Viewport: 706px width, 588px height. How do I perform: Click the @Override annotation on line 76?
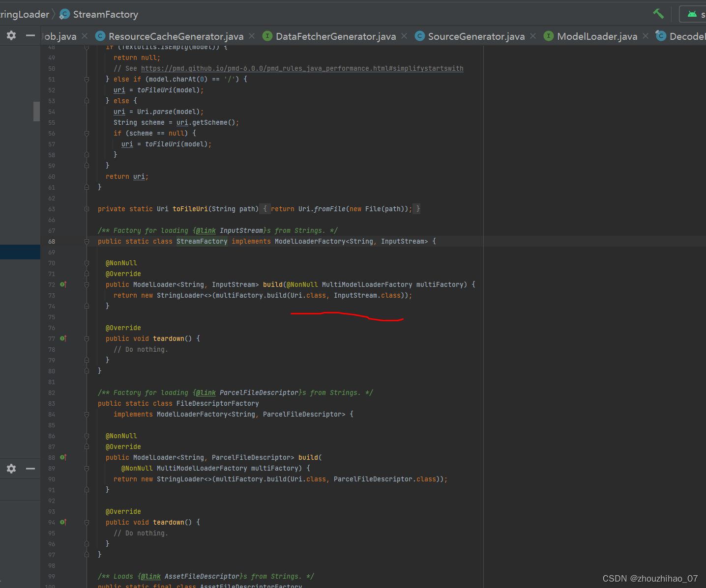coord(123,328)
